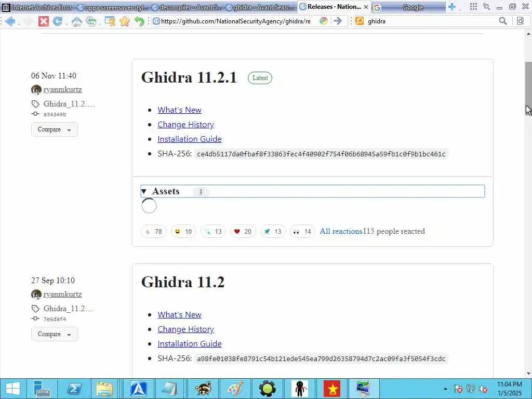Click the Latest badge next to Ghidra 11.2.1
Image resolution: width=532 pixels, height=399 pixels.
(x=260, y=78)
